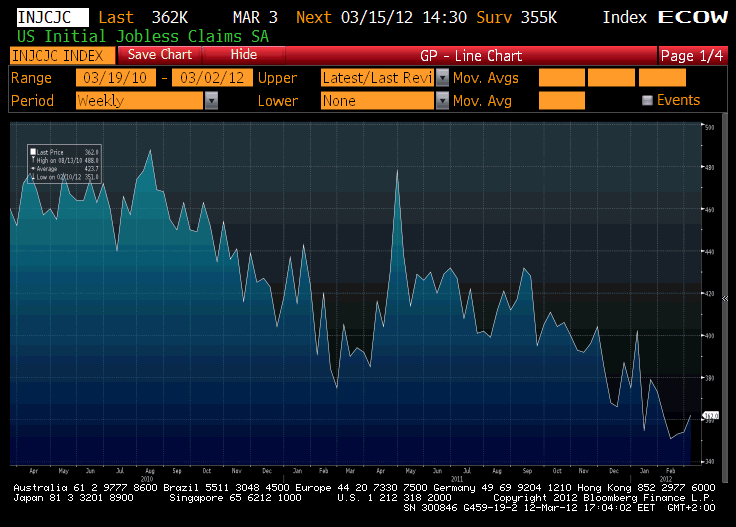Screen dimensions: 736x527
Task: Click the 2010 year label on x-axis
Action: [147, 479]
